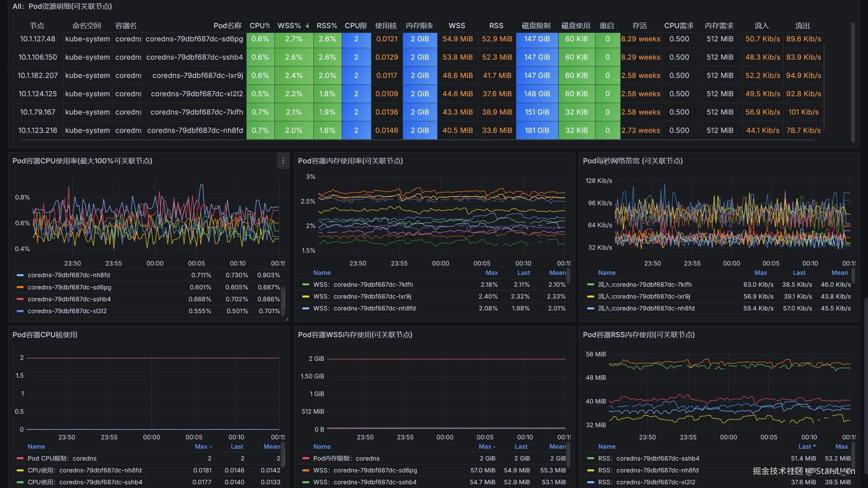
Task: Click the WSS% column sort arrow
Action: [307, 26]
